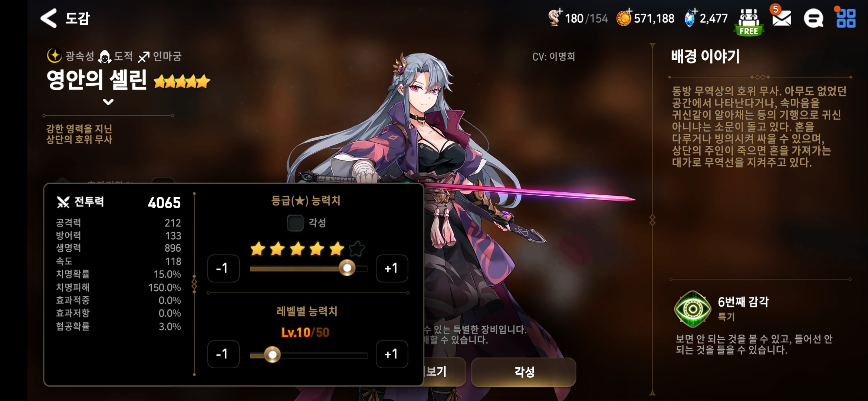Adjust the star grade slider handle

tap(347, 268)
